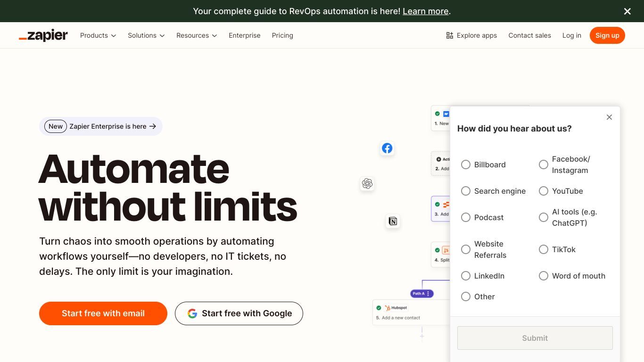Close the survey popup

[x=609, y=117]
